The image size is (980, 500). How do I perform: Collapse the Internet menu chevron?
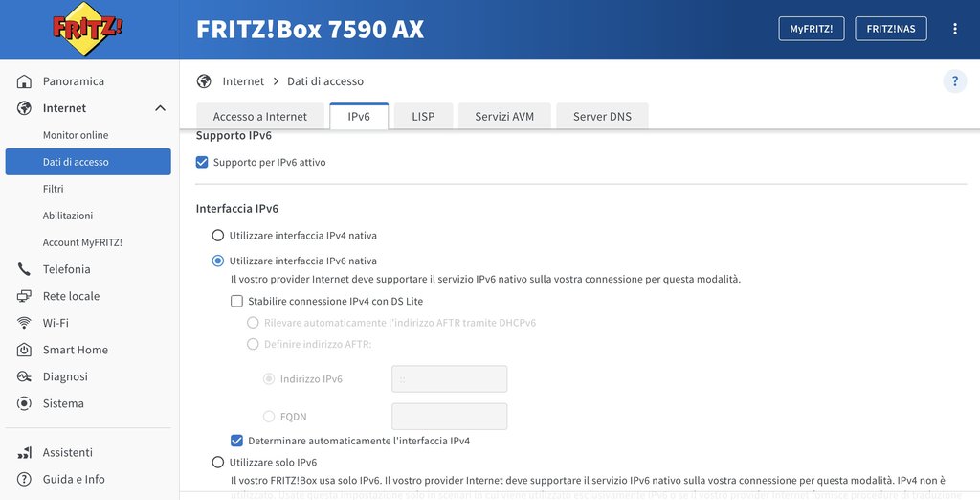pyautogui.click(x=160, y=108)
